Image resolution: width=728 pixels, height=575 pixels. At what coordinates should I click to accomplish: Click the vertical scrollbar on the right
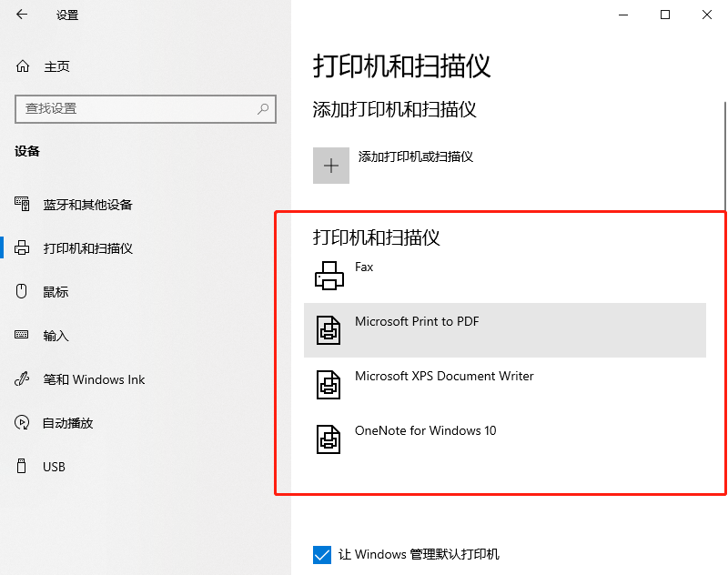point(725,156)
